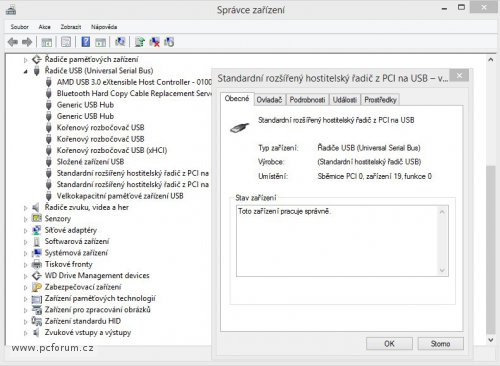Open the Soubor menu

(x=19, y=27)
